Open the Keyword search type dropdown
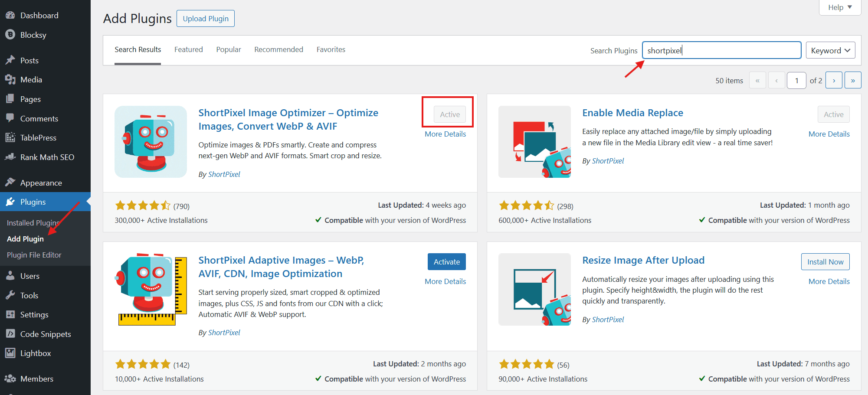The width and height of the screenshot is (868, 395). 830,51
